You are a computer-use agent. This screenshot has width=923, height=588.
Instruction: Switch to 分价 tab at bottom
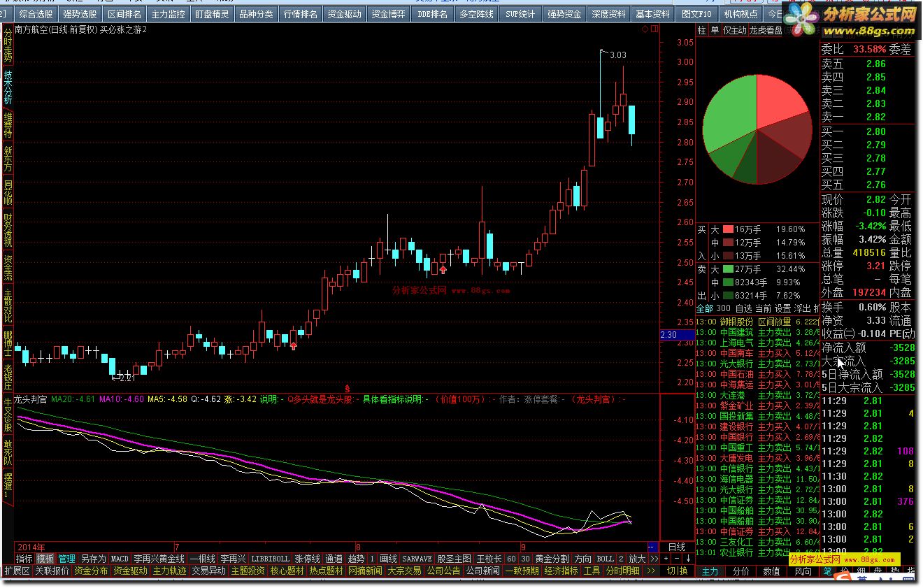tap(740, 571)
